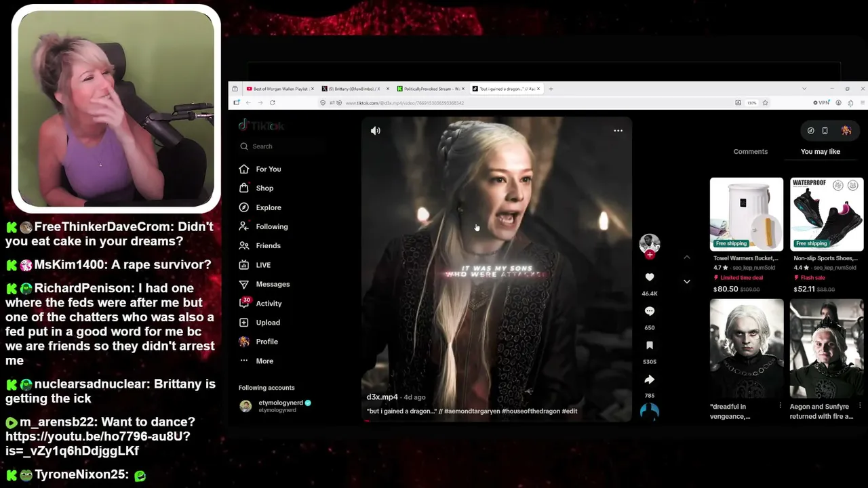Viewport: 868px width, 488px height.
Task: Like the video with the heart icon
Action: point(650,277)
